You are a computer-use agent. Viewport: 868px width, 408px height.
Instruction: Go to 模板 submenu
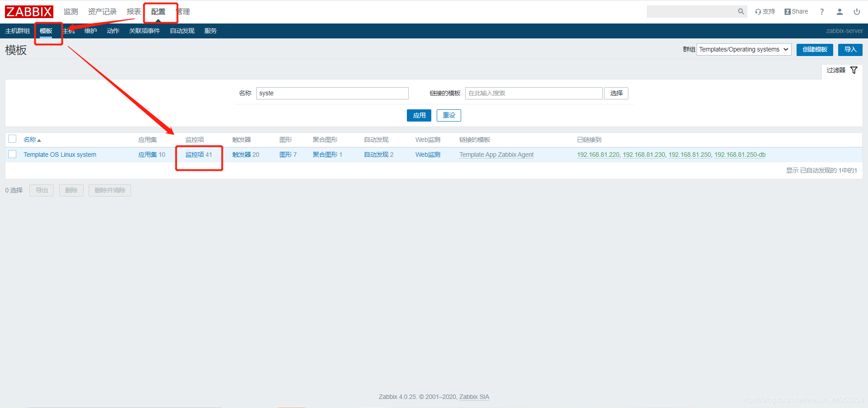(x=46, y=31)
